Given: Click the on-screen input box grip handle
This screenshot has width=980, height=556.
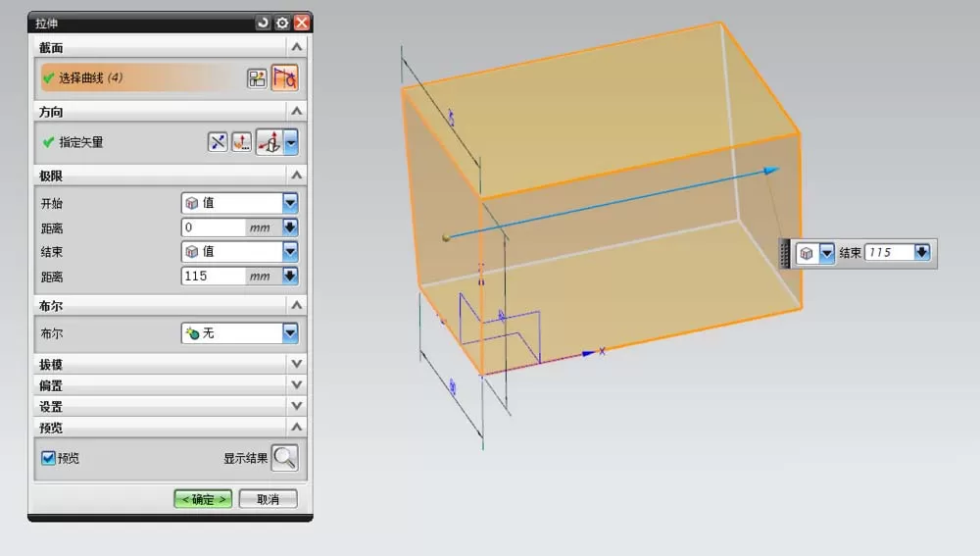Looking at the screenshot, I should [x=785, y=253].
